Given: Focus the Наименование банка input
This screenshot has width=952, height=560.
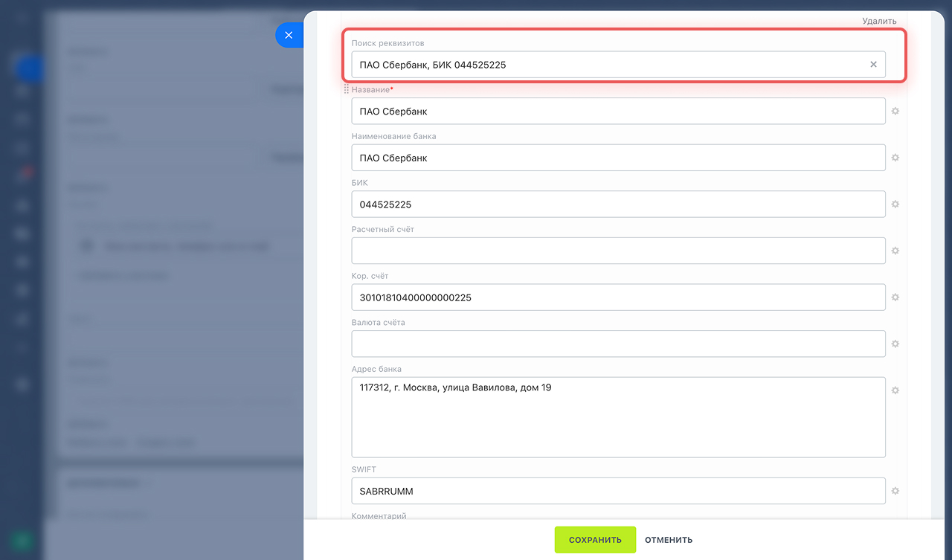Looking at the screenshot, I should [618, 158].
